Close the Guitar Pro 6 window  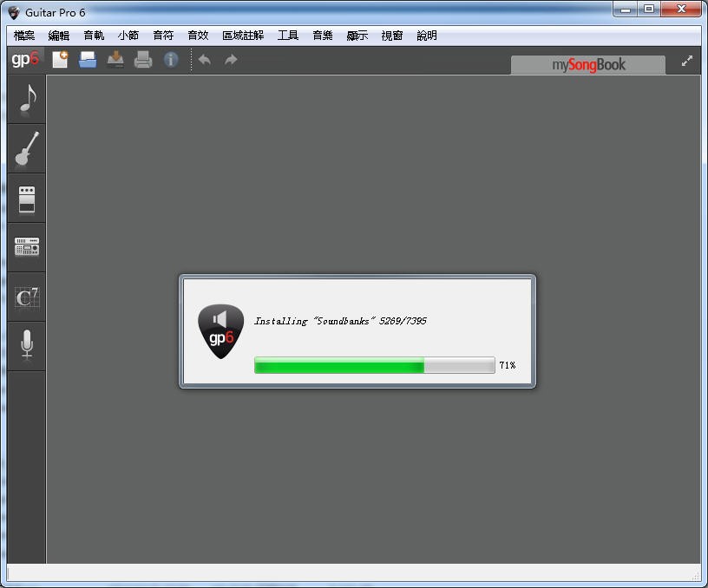click(681, 9)
